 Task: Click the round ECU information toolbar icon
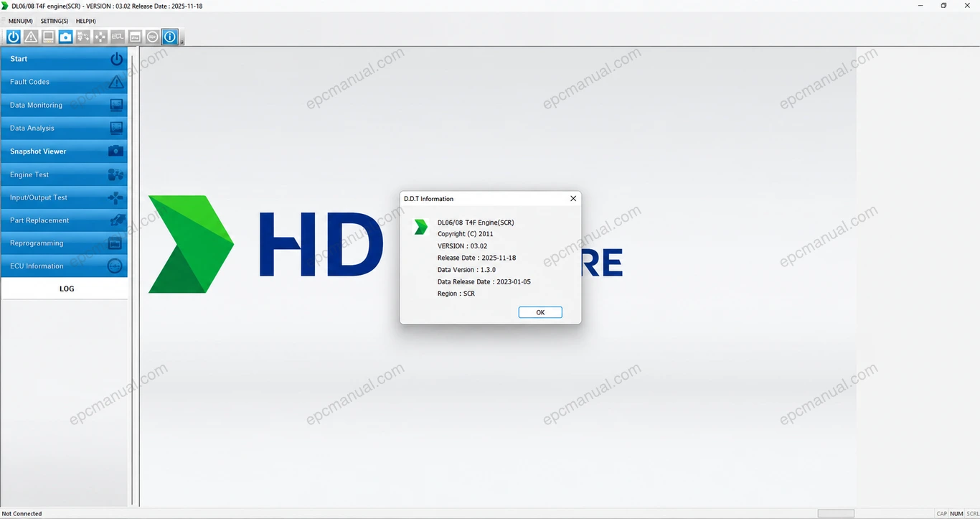tap(152, 37)
